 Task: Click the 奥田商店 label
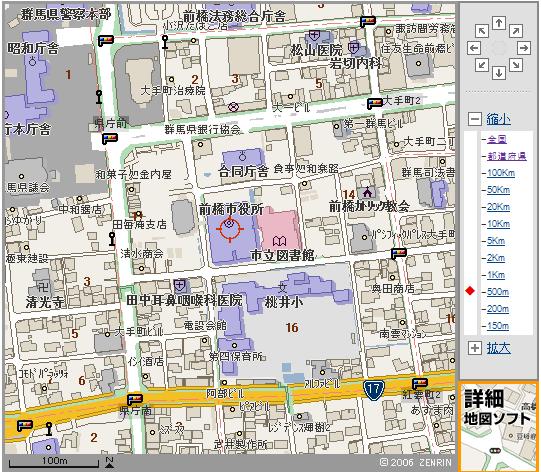(393, 288)
